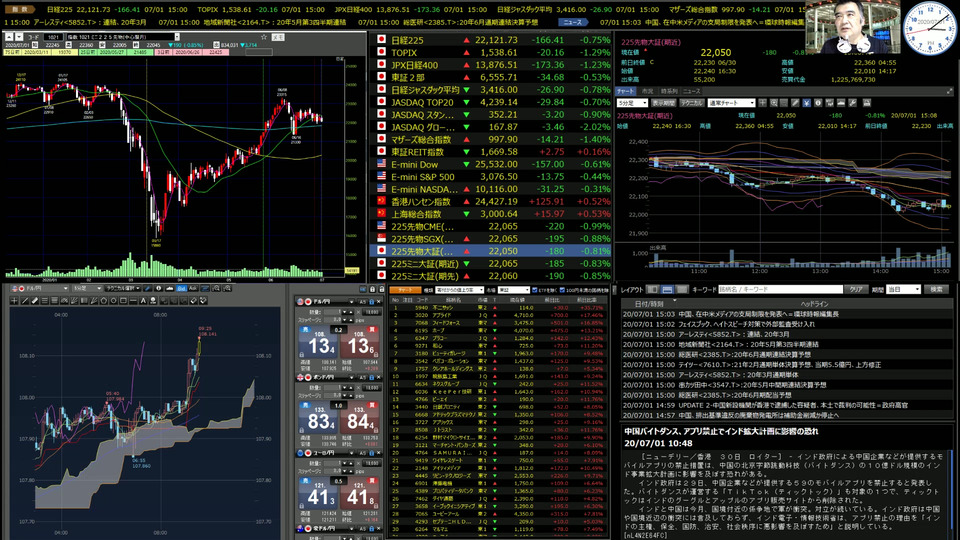Toggle the under-100-yen stocks checkbox
This screenshot has width=960, height=540.
pyautogui.click(x=562, y=290)
